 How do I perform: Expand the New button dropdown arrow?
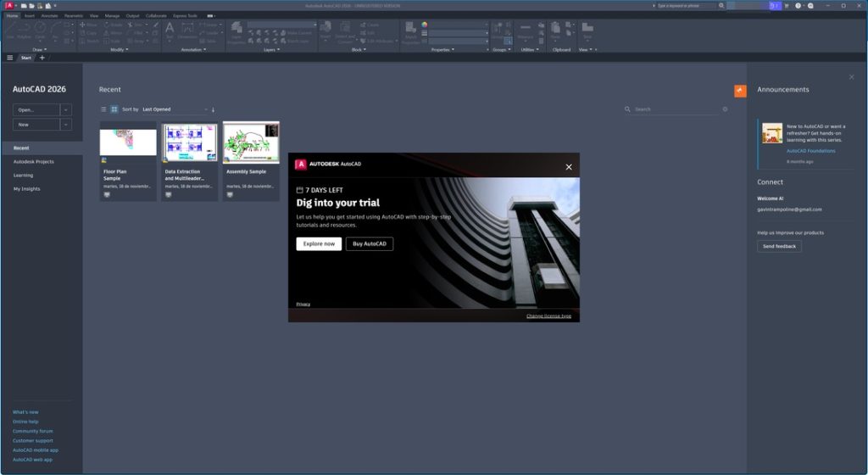point(66,125)
